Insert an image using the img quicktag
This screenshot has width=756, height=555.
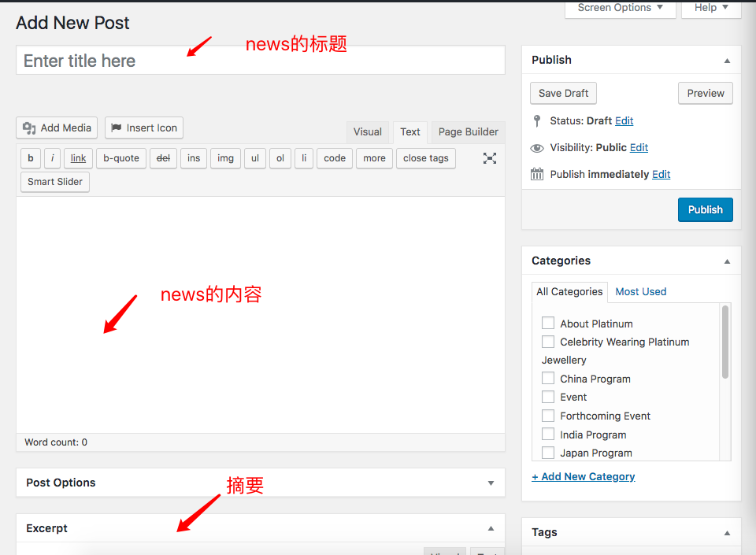point(225,158)
